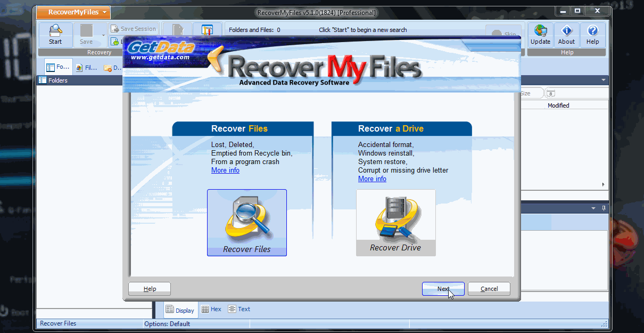The height and width of the screenshot is (333, 644).
Task: Click the Help button in the wizard dialog
Action: [x=150, y=289]
